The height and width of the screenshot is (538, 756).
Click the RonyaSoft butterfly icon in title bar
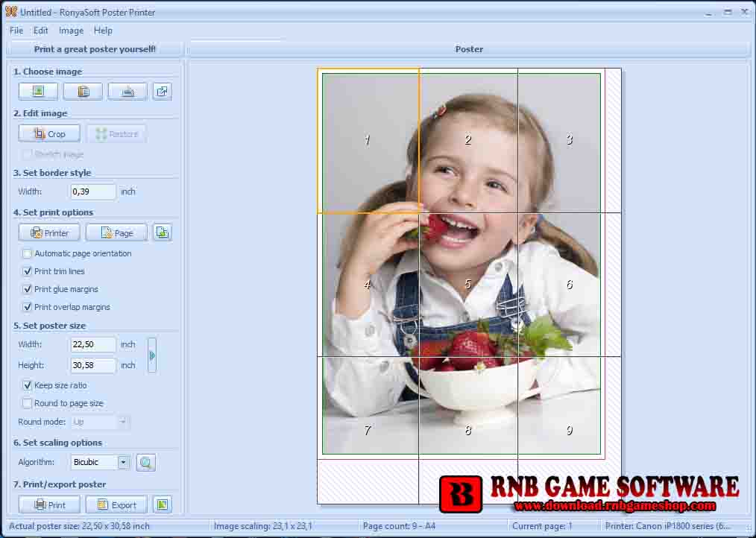(10, 12)
